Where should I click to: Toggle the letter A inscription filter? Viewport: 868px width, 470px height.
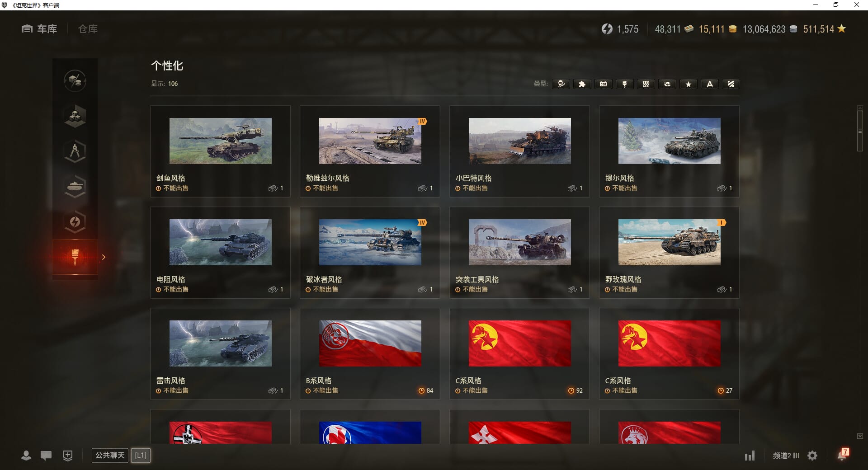(x=709, y=84)
